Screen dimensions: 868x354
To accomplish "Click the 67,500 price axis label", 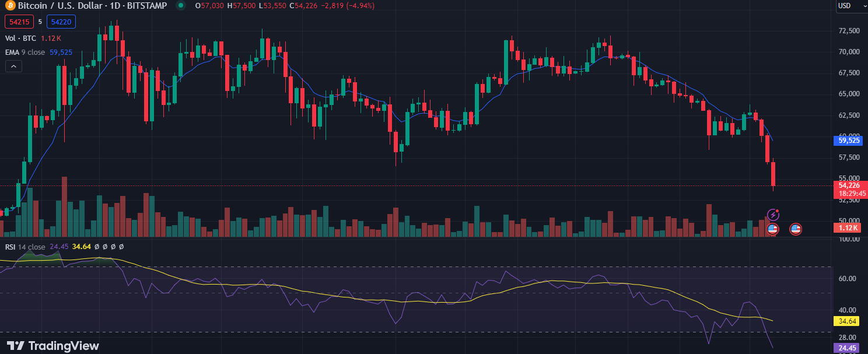I will click(849, 73).
